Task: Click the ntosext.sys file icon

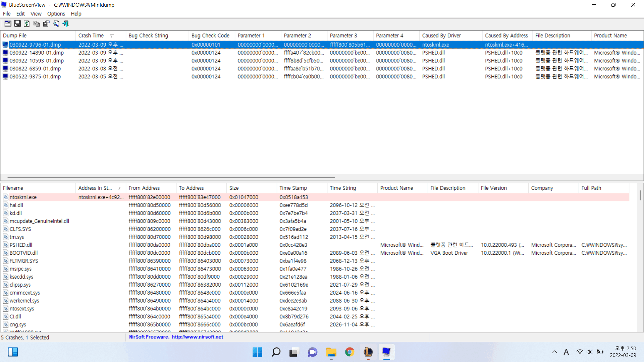Action: 6,309
